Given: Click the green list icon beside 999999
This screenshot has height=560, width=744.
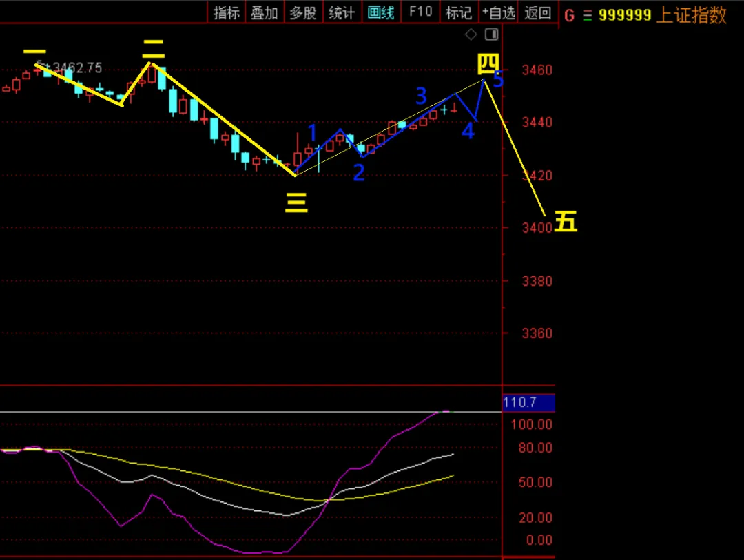Looking at the screenshot, I should 588,16.
